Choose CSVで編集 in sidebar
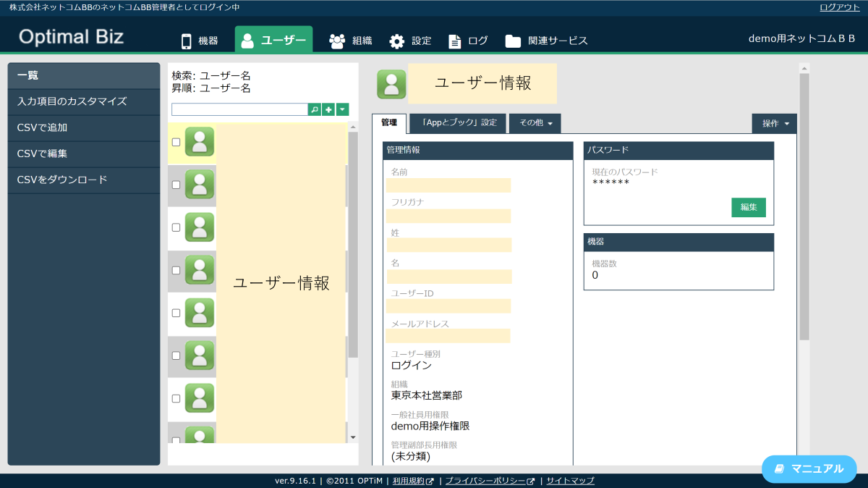868x488 pixels. click(84, 153)
